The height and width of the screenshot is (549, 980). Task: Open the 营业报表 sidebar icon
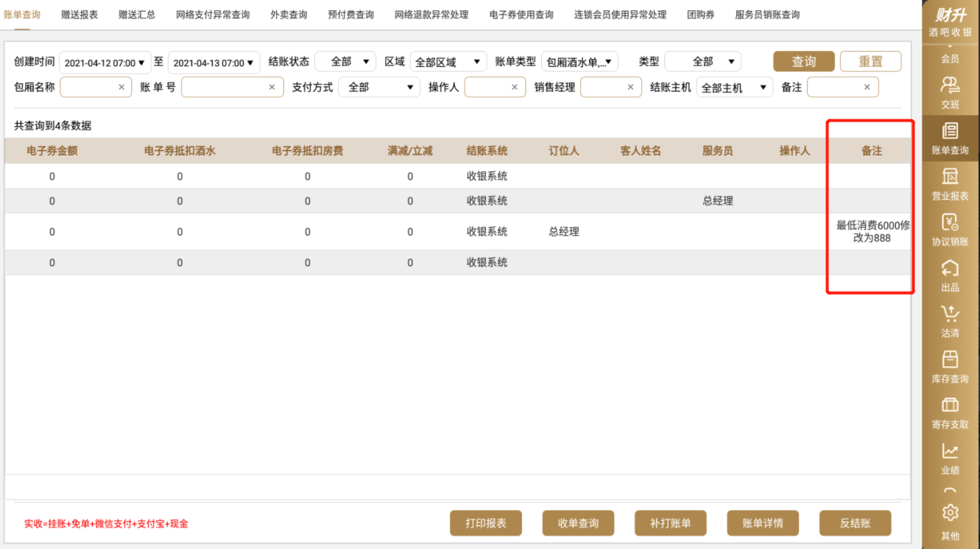coord(950,177)
